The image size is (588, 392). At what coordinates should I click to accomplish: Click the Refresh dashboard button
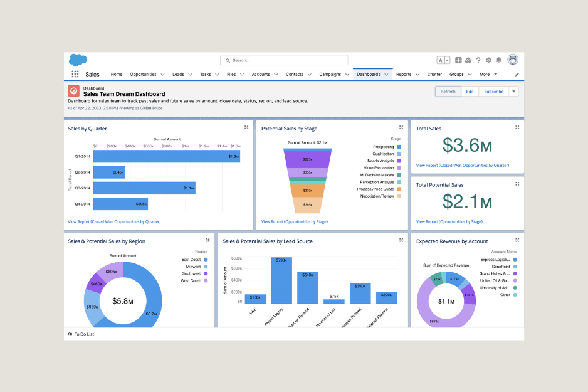pos(448,90)
